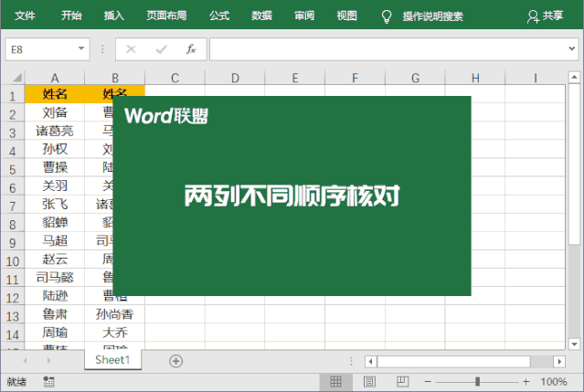Open the 文件 menu
584x392 pixels.
[x=26, y=16]
